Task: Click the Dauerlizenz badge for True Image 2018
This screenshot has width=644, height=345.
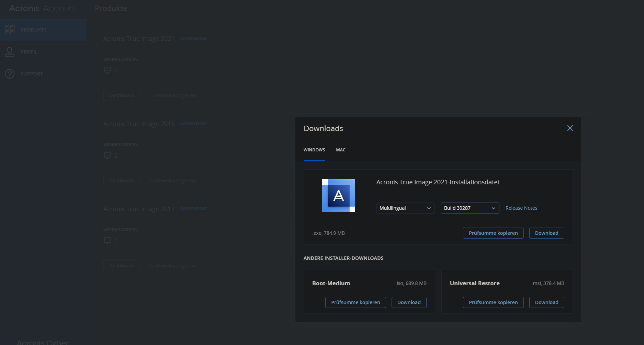Action: 194,124
